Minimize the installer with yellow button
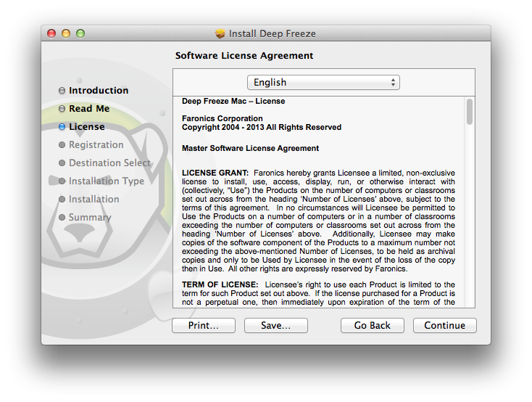 [x=66, y=33]
